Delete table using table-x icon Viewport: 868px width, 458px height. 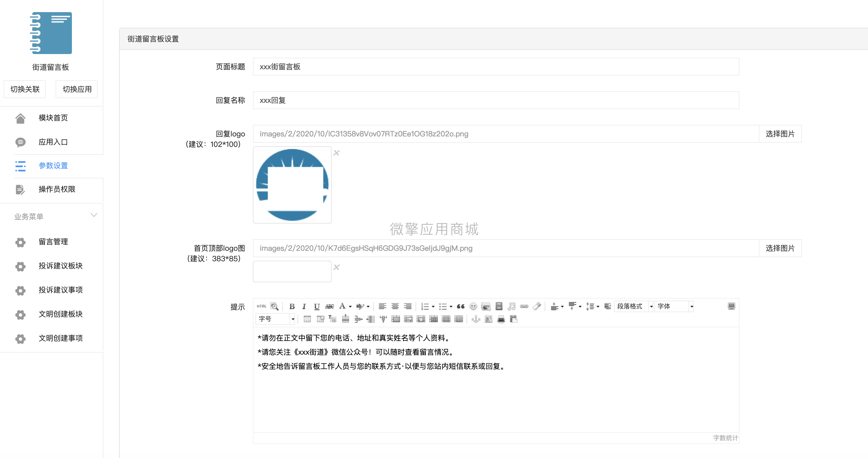(320, 319)
